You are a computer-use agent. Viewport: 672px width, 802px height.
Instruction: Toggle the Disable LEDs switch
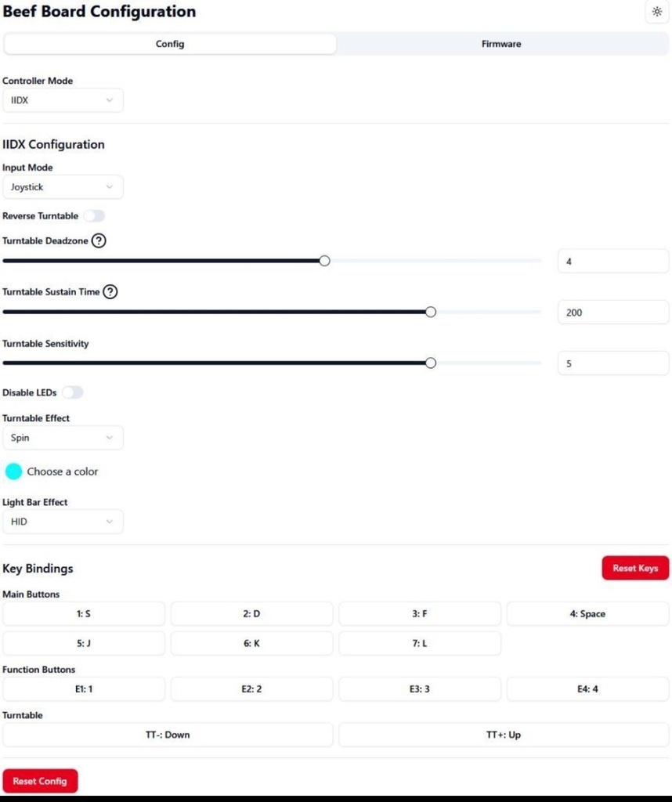(73, 392)
